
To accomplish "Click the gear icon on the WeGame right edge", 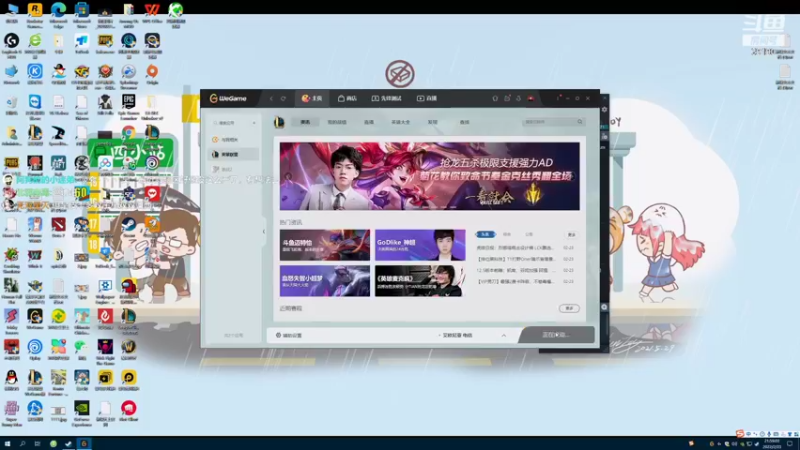I will [x=604, y=109].
